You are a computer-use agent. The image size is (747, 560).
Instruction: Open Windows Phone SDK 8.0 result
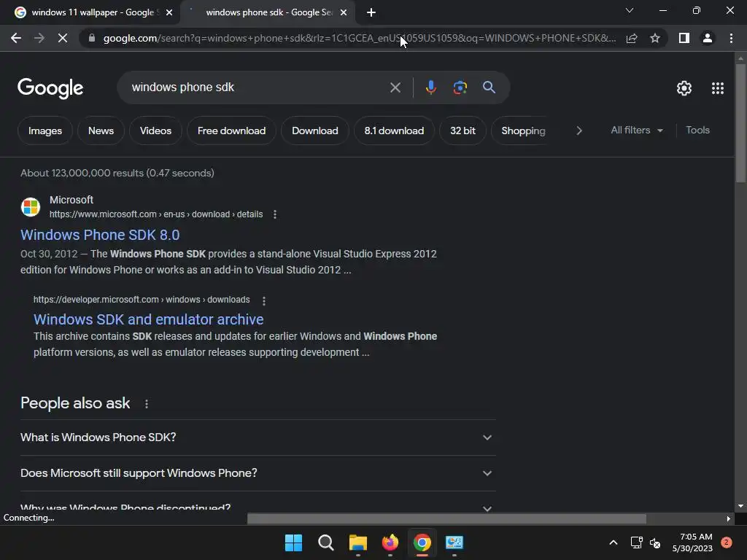point(100,235)
